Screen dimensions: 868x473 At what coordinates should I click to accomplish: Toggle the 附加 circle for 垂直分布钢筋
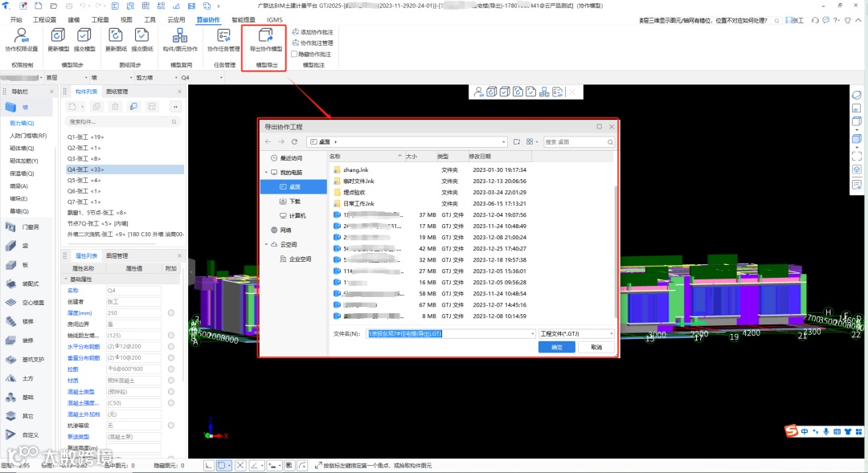point(171,358)
